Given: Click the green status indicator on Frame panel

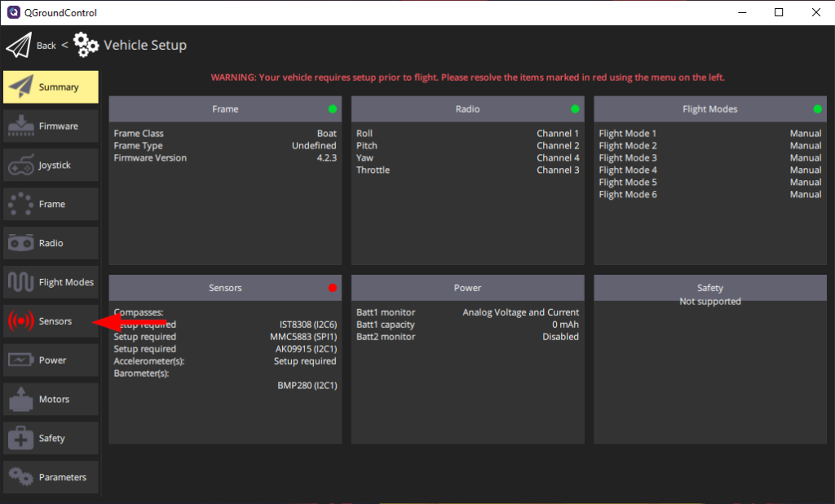Looking at the screenshot, I should click(332, 108).
